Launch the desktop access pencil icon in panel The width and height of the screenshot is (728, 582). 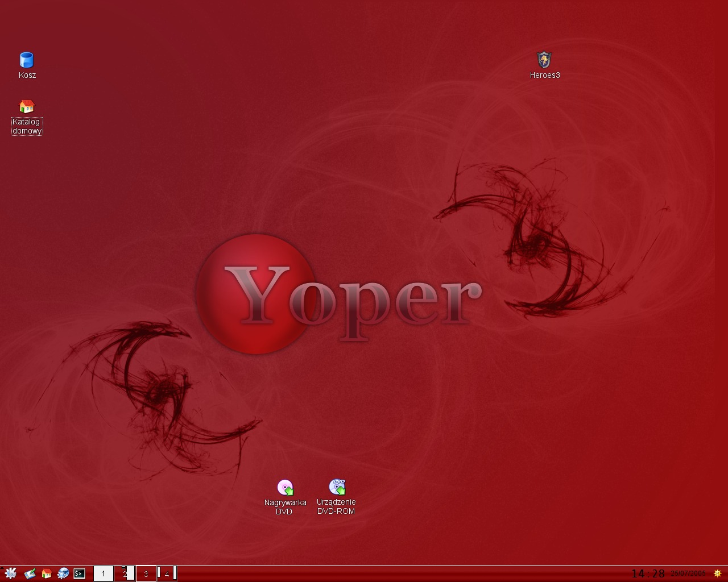click(30, 574)
